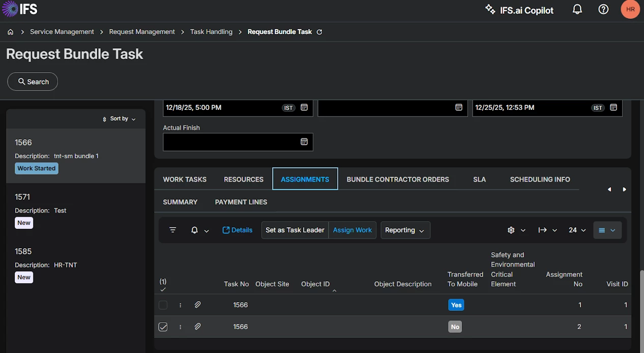Image resolution: width=644 pixels, height=353 pixels.
Task: Toggle select-all checkmark in table header
Action: click(x=163, y=289)
